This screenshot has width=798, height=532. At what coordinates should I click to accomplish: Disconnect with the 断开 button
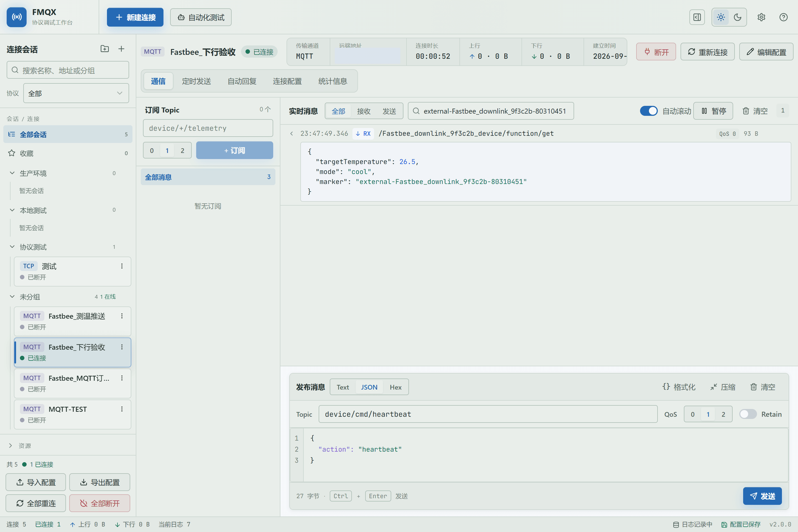click(656, 52)
